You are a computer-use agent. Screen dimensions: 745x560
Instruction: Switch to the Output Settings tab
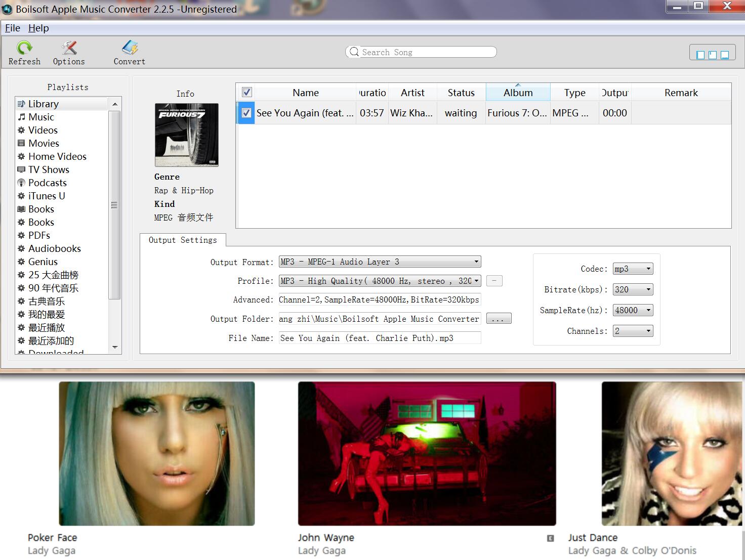183,240
